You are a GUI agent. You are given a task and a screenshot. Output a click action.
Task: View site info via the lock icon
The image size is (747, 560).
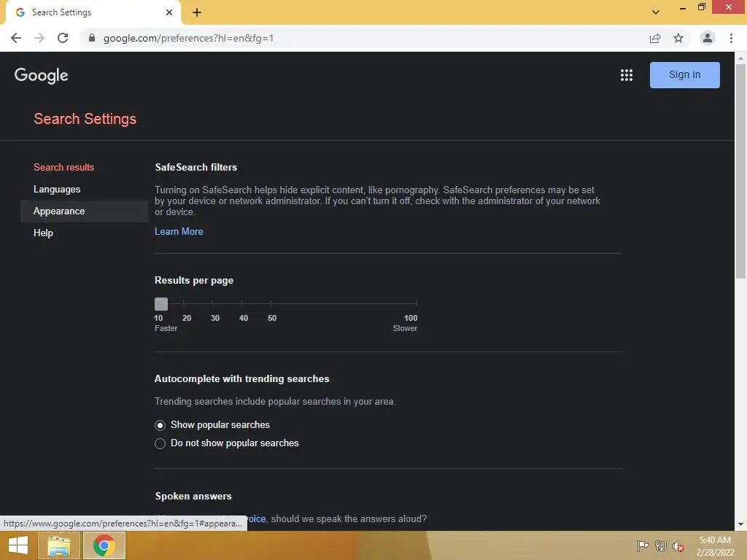pyautogui.click(x=92, y=38)
